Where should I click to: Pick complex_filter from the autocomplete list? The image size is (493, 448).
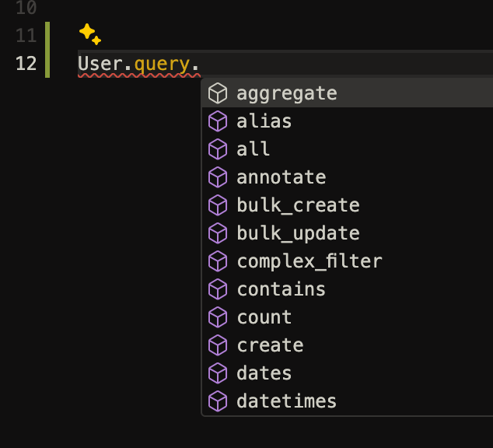pyautogui.click(x=347, y=261)
